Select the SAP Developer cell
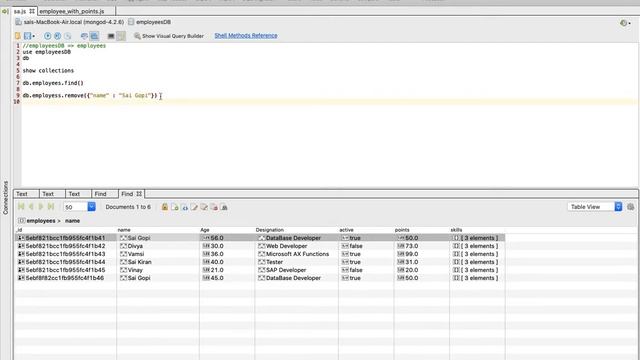 297,270
